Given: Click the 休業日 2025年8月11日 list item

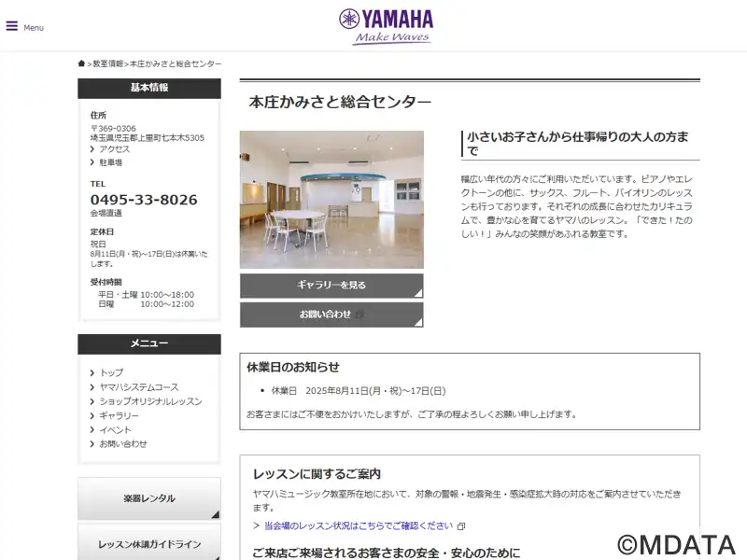Looking at the screenshot, I should point(359,391).
